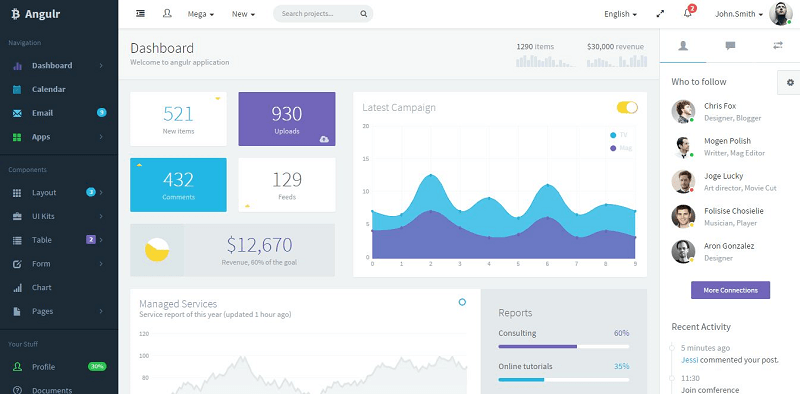Toggle the TV legend series
Viewport: 800px width, 394px height.
(619, 135)
